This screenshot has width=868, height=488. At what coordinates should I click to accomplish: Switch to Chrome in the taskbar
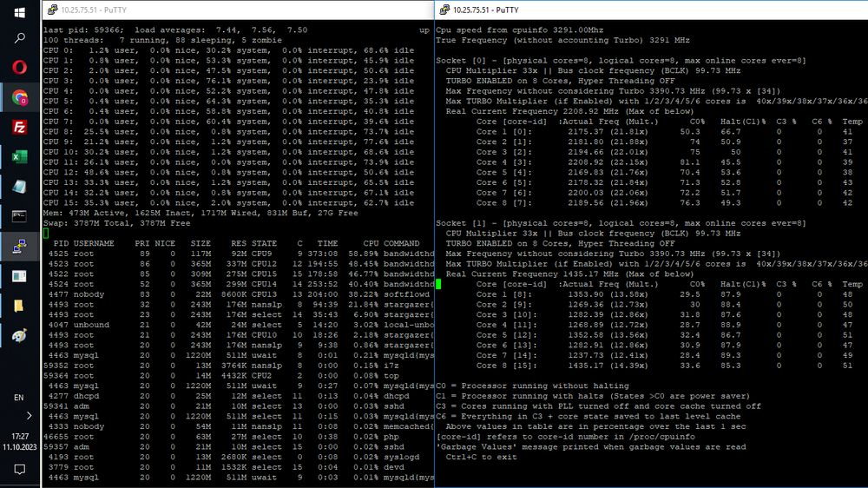coord(19,97)
